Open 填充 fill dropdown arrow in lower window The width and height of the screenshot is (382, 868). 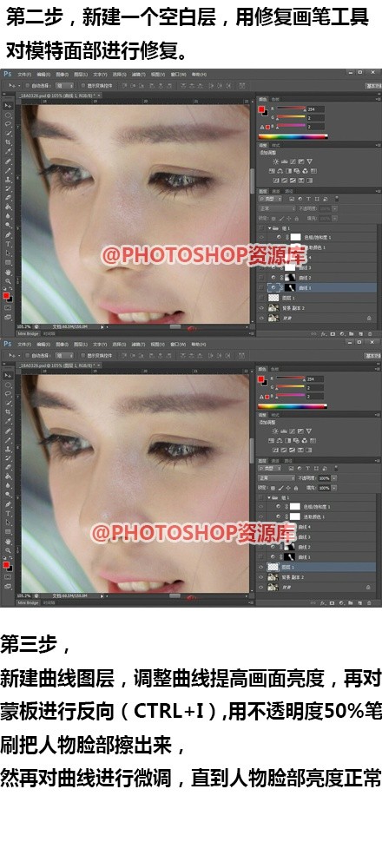(x=334, y=488)
